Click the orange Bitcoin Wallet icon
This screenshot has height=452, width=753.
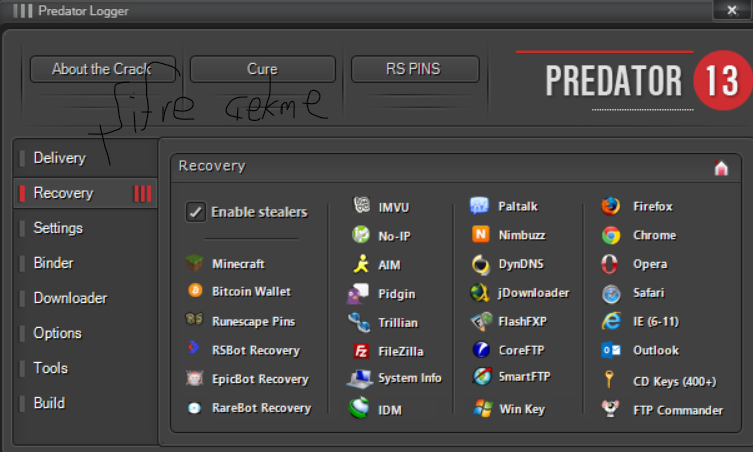[195, 291]
